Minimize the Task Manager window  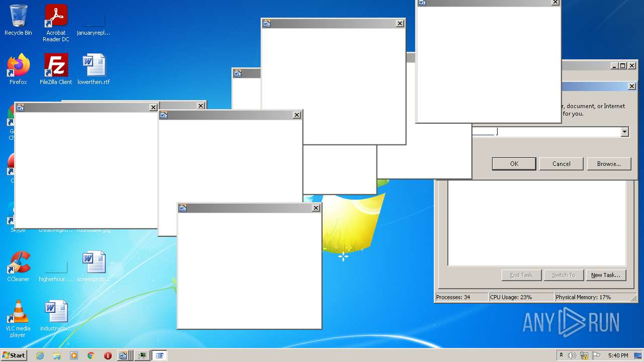[x=615, y=66]
